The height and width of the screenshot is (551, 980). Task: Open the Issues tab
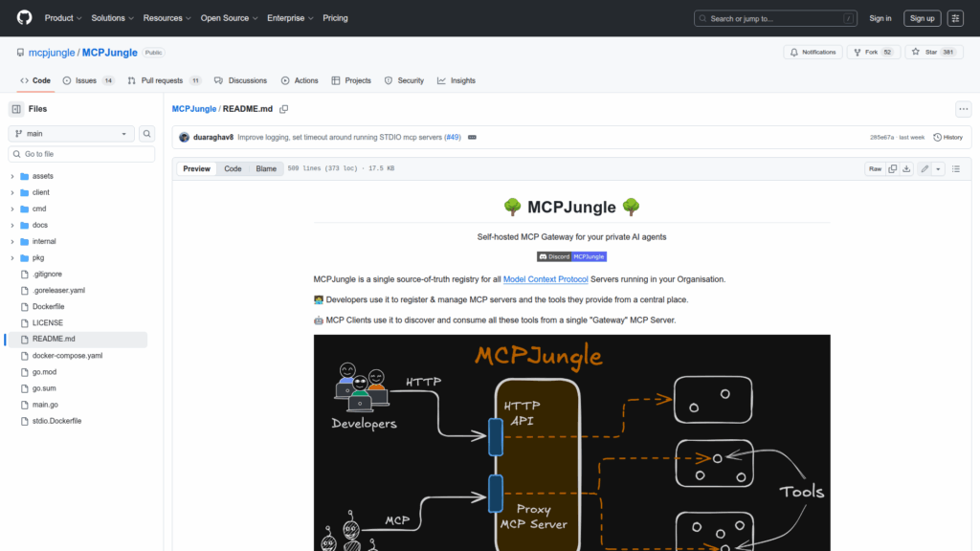coord(88,80)
